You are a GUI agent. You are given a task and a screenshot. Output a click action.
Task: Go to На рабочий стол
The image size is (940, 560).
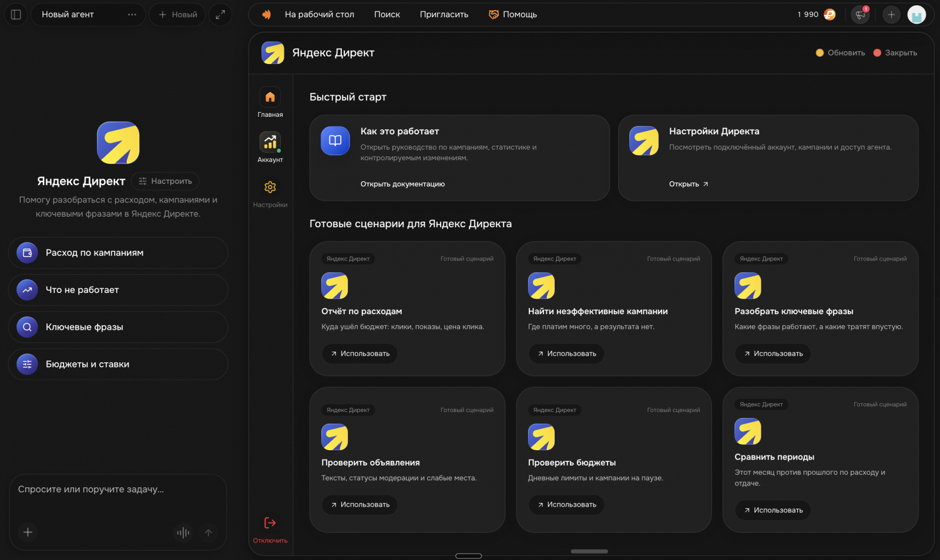pyautogui.click(x=320, y=15)
